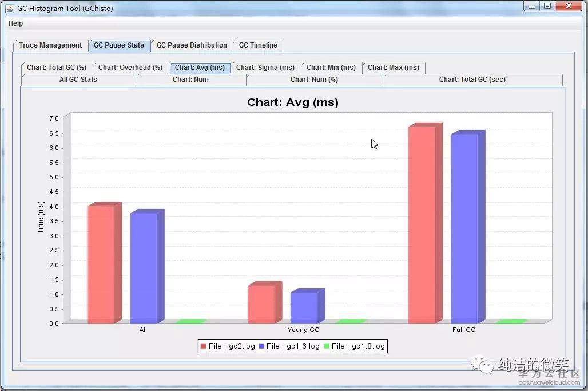Viewport: 588px width, 391px height.
Task: Maximize the GChisto window
Action: pyautogui.click(x=547, y=6)
